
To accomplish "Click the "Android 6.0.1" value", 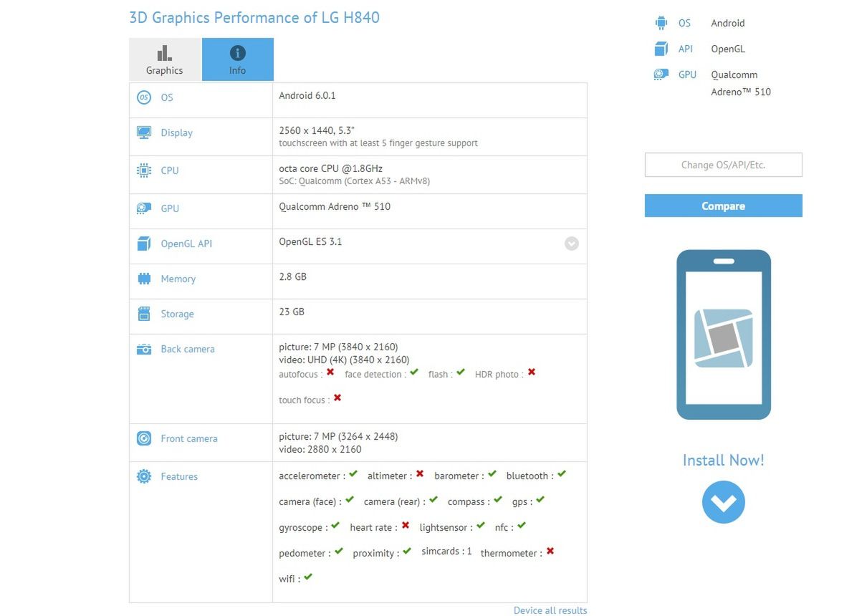I will [x=307, y=95].
